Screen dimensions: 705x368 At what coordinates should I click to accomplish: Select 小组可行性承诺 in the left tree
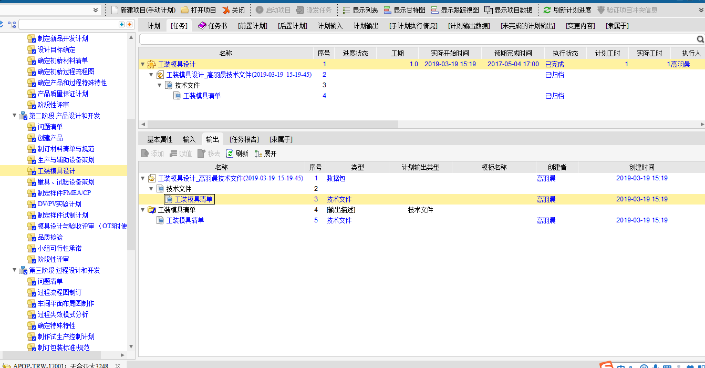(x=59, y=248)
